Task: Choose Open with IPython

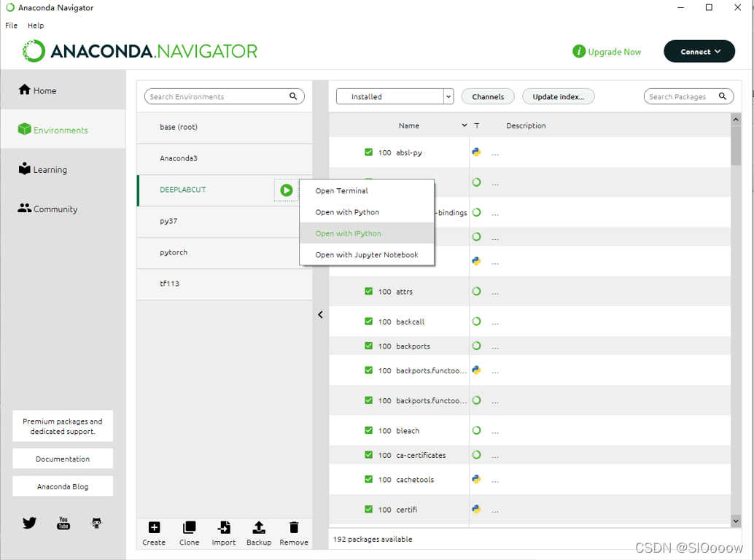Action: (367, 233)
